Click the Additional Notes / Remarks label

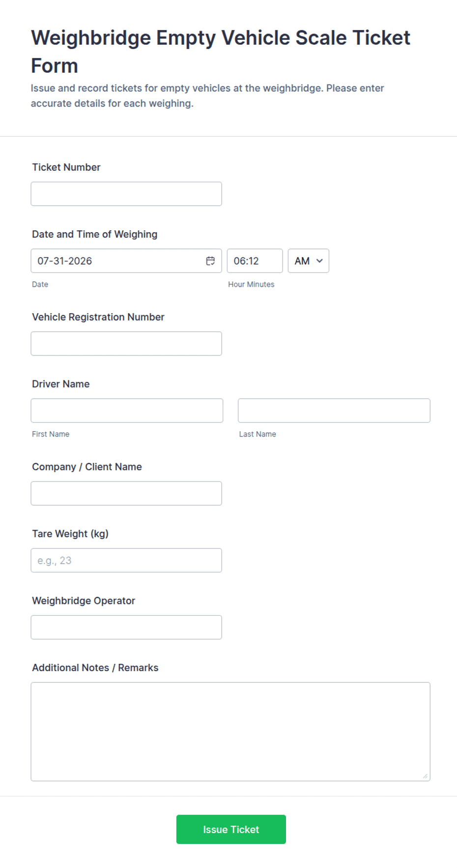click(95, 668)
